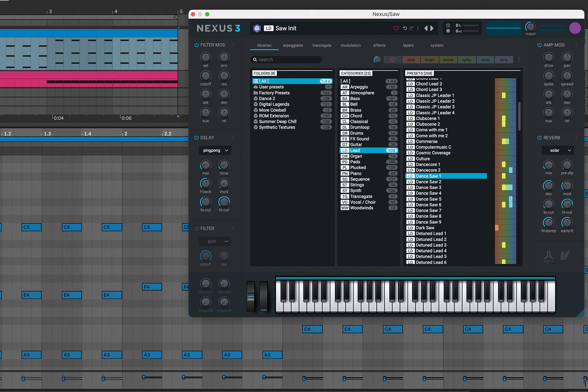Click the clock CPU meter icon
Screen dimensions: 588x392
coord(448,25)
